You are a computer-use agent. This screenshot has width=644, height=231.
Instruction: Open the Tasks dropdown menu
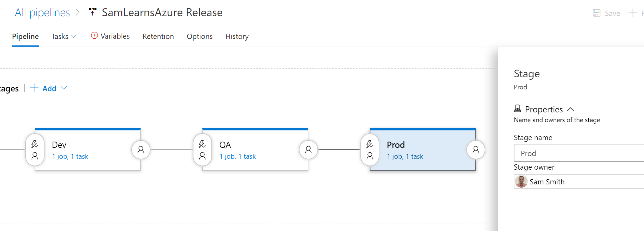[x=64, y=36]
